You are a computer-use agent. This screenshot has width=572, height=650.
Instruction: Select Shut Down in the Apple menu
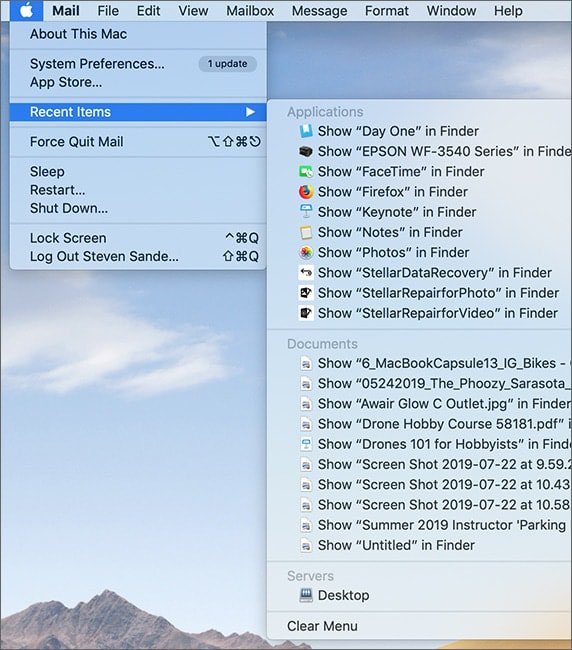[x=138, y=208]
